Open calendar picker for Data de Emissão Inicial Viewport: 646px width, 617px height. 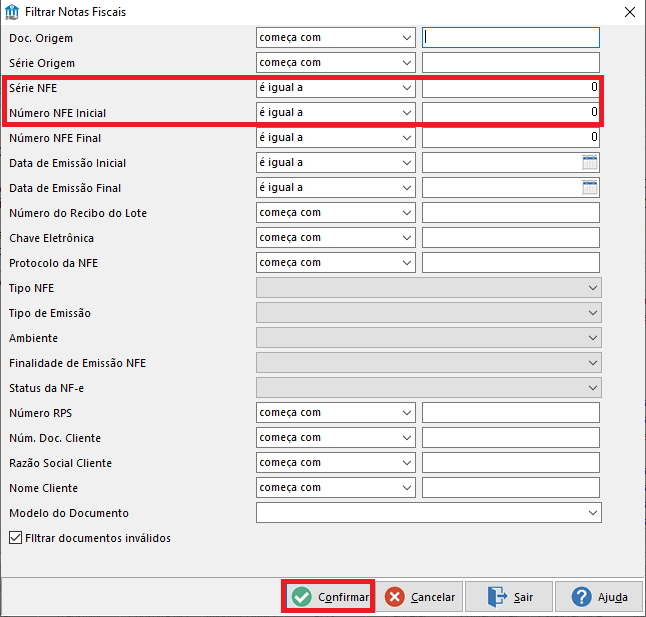590,163
